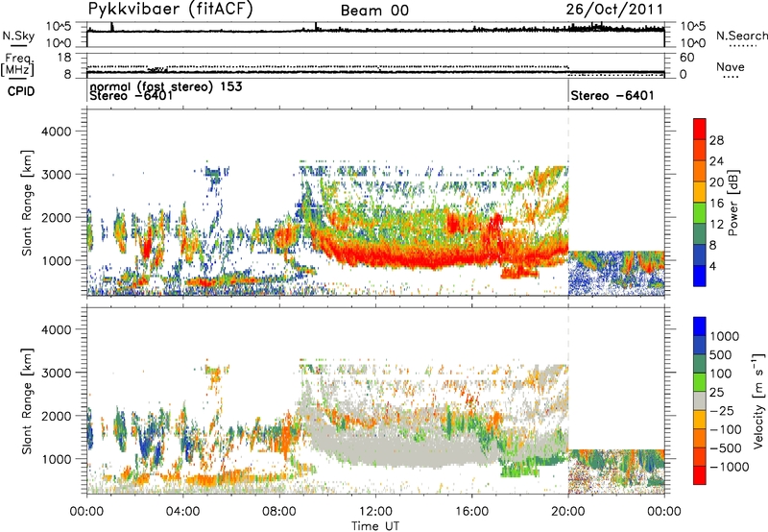Screen dimensions: 768x532
Task: Click the '08:00' time axis tick label
Action: pyautogui.click(x=279, y=512)
